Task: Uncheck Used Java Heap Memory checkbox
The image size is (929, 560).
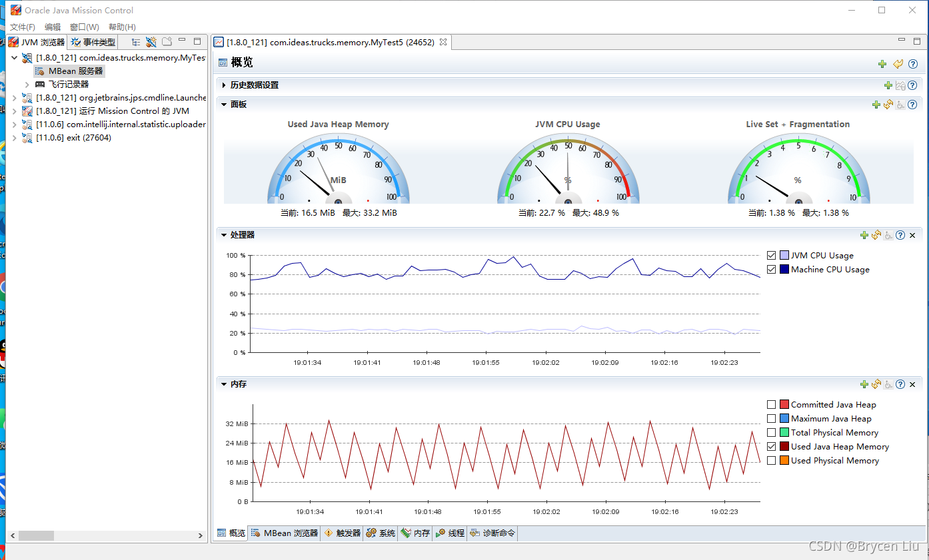Action: click(x=772, y=447)
